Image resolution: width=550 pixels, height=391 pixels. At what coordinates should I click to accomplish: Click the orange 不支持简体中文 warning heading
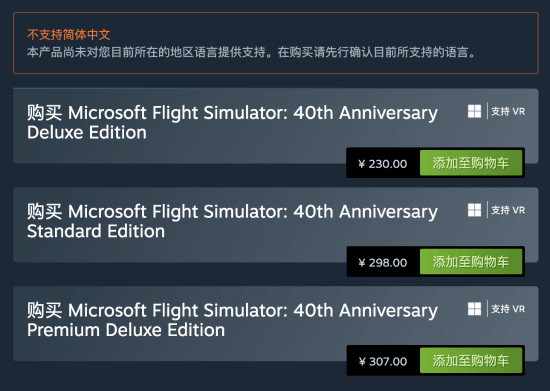69,35
